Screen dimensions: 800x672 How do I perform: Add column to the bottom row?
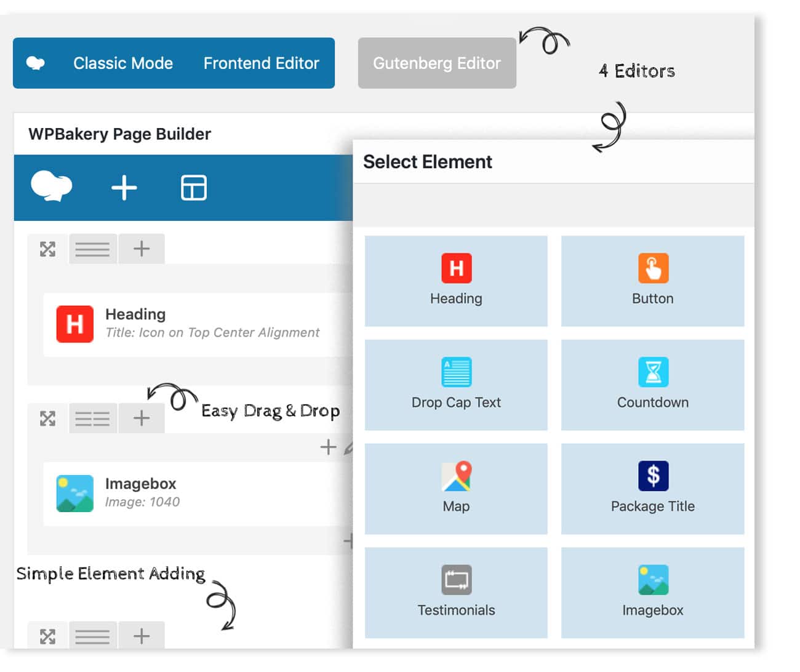pos(142,635)
